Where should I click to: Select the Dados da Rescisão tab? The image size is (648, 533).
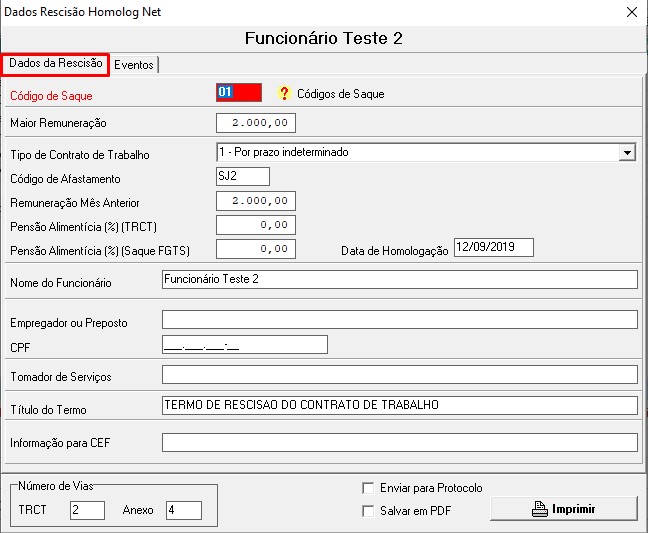(x=55, y=63)
